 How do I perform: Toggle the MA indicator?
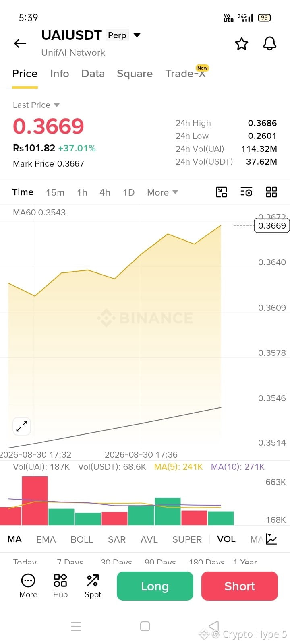point(14,539)
